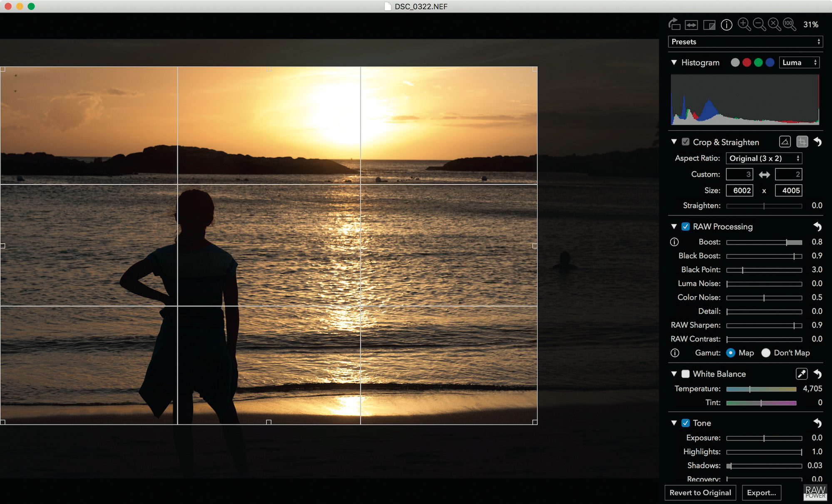
Task: Uncheck the RAW Processing checkbox
Action: [x=685, y=227]
